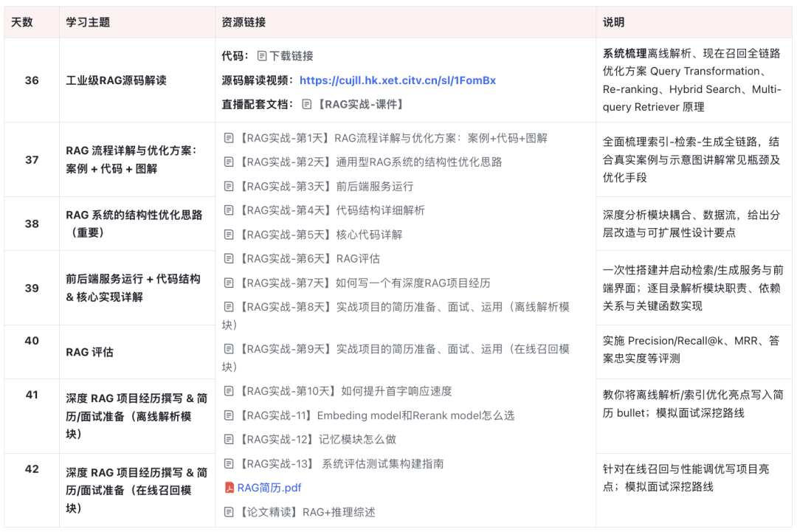Click the PDF icon before RAG简历.pdf
Viewport: 797px width, 532px height.
[229, 487]
